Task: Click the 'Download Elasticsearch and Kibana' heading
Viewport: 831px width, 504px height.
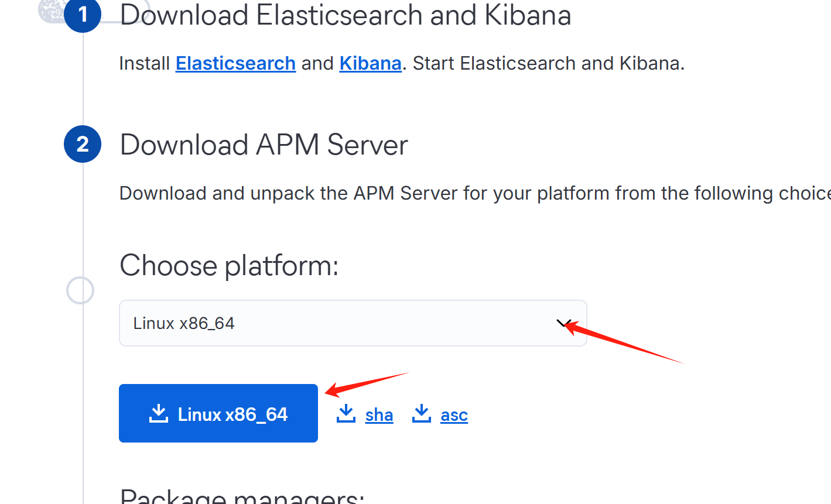Action: (346, 15)
